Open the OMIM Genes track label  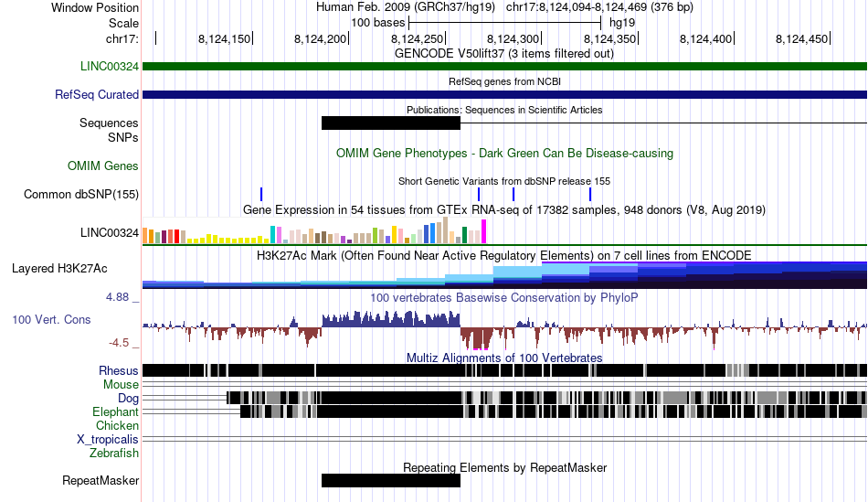[102, 166]
